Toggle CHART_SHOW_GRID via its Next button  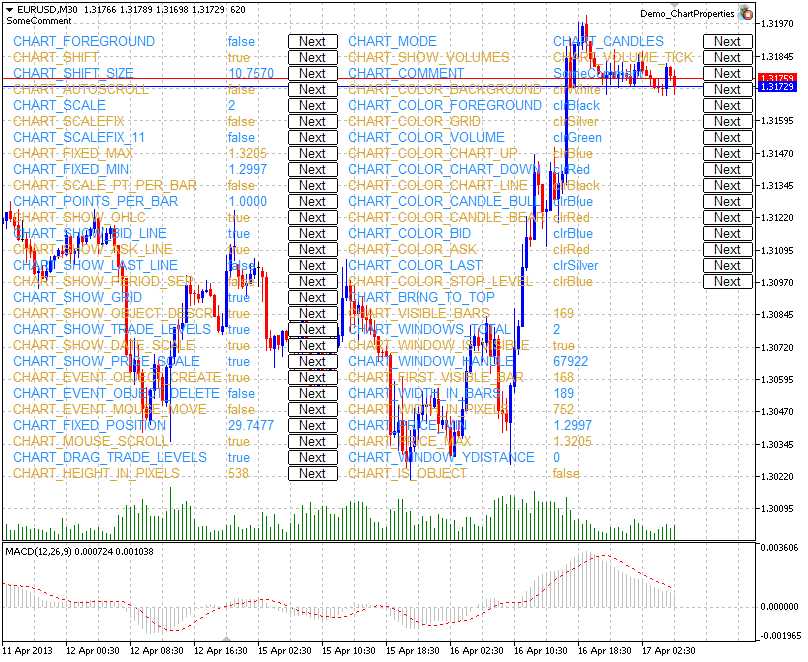312,297
